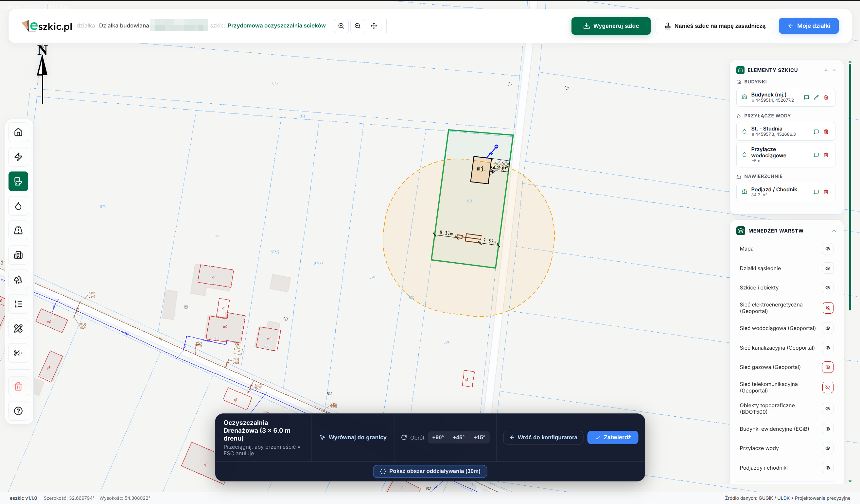Add note to Podjazd / Chodnik element
The width and height of the screenshot is (860, 504).
pyautogui.click(x=816, y=192)
